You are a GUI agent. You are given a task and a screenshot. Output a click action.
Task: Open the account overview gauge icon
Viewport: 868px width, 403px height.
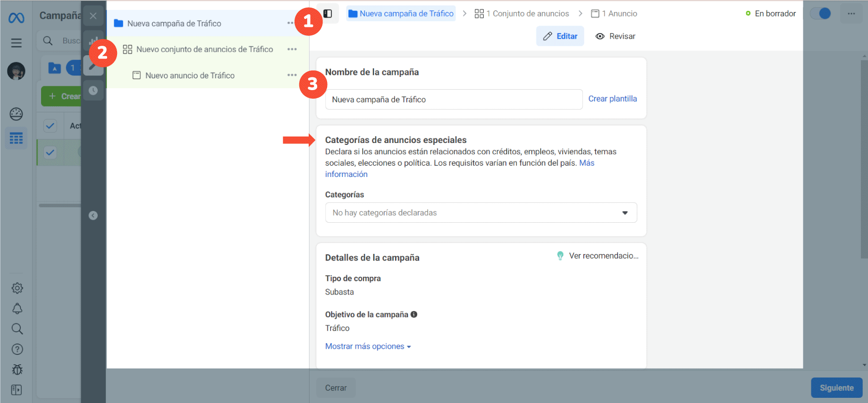point(17,114)
